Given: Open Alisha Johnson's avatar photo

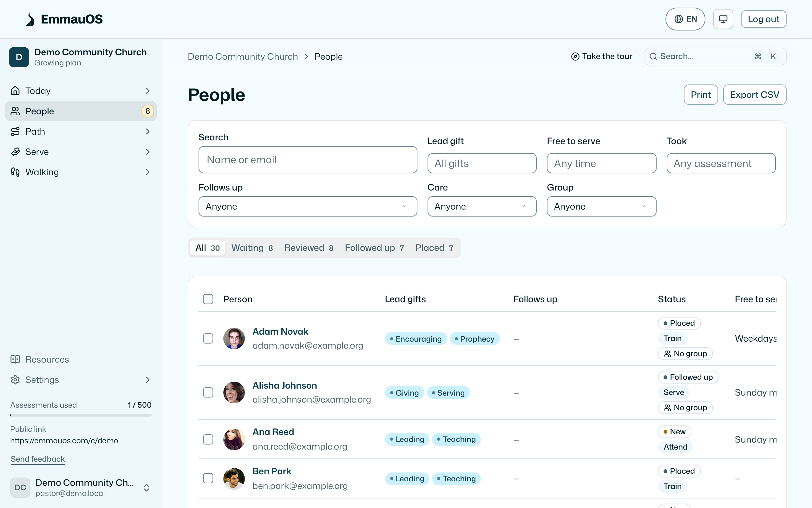Looking at the screenshot, I should 234,392.
